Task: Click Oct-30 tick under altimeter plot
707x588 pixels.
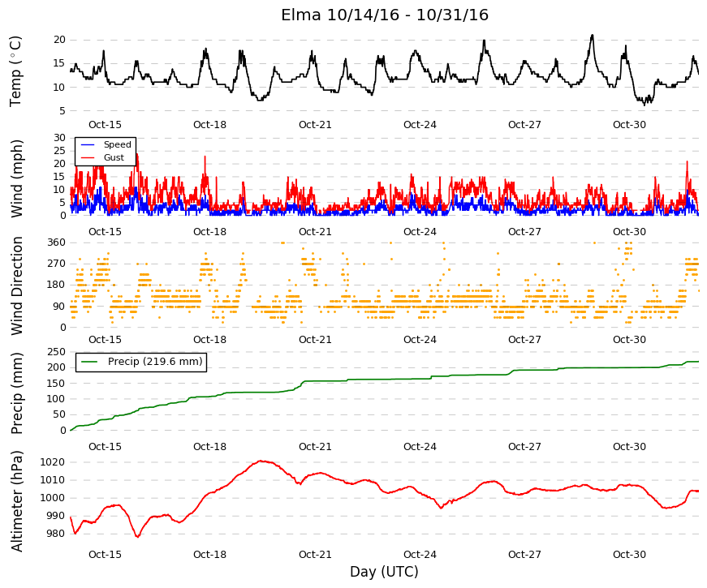Action: [629, 555]
